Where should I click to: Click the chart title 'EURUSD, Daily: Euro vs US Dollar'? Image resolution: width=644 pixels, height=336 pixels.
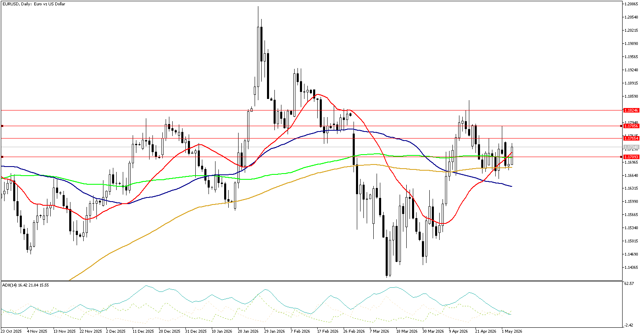(34, 4)
